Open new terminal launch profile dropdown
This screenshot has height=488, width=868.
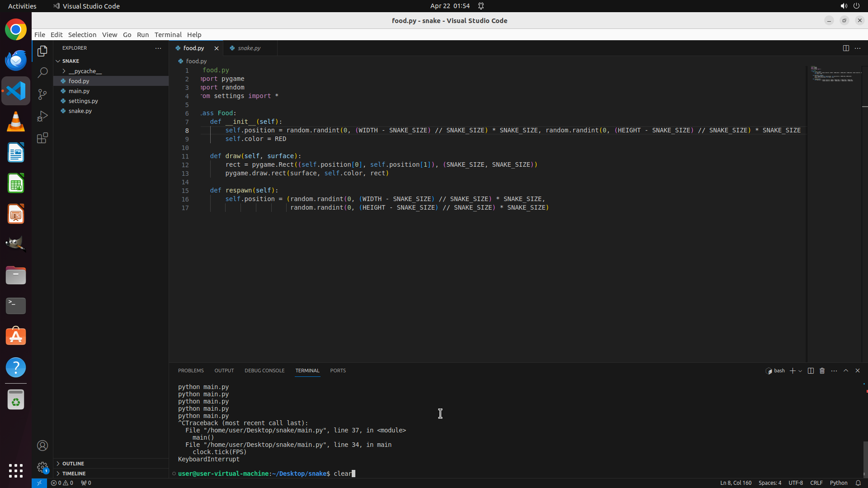point(800,371)
